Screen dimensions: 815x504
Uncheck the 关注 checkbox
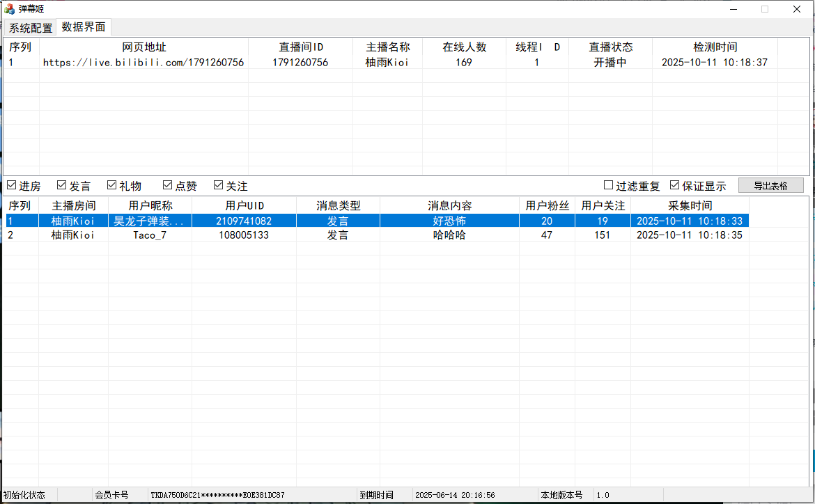tap(219, 186)
